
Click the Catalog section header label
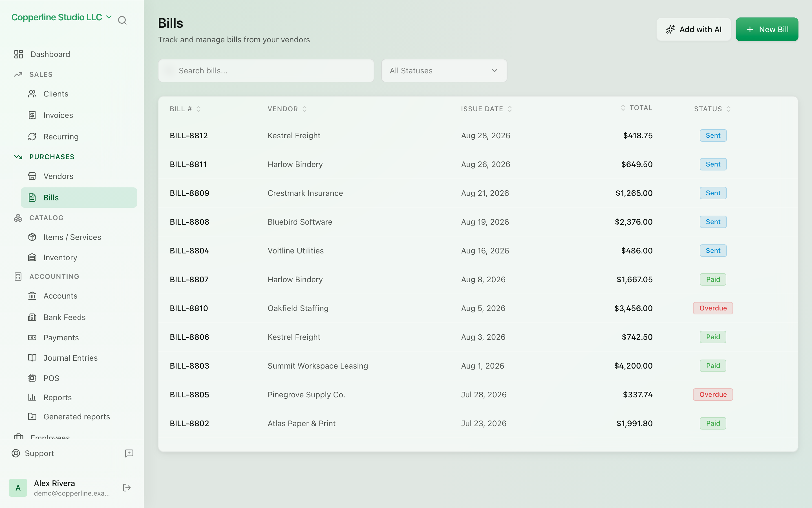(x=46, y=218)
